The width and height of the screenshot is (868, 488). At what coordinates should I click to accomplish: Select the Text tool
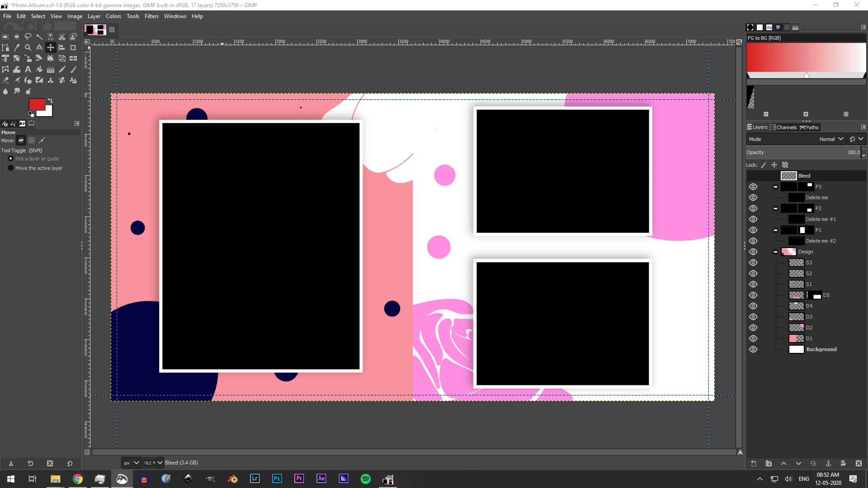(x=28, y=69)
